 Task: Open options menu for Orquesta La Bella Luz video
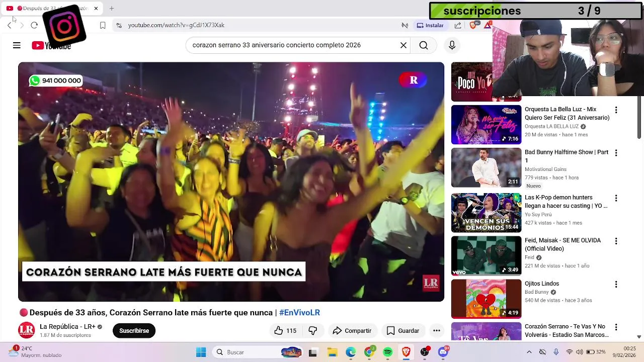(x=616, y=110)
